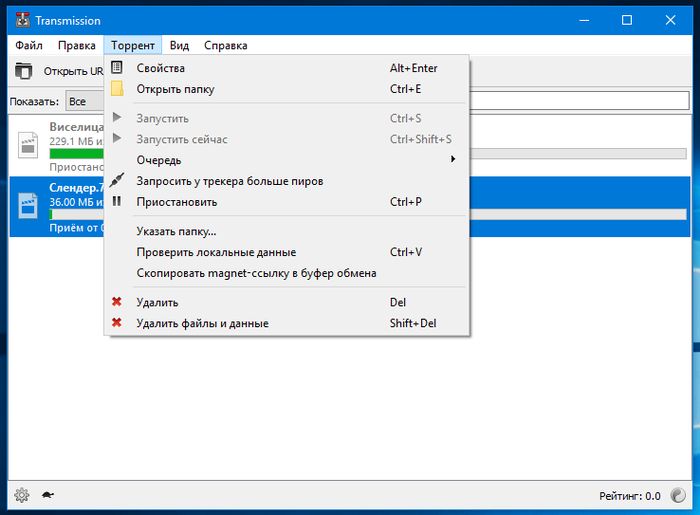This screenshot has width=700, height=515.
Task: Choose Проверить локальные данные from the menu
Action: pyautogui.click(x=216, y=252)
